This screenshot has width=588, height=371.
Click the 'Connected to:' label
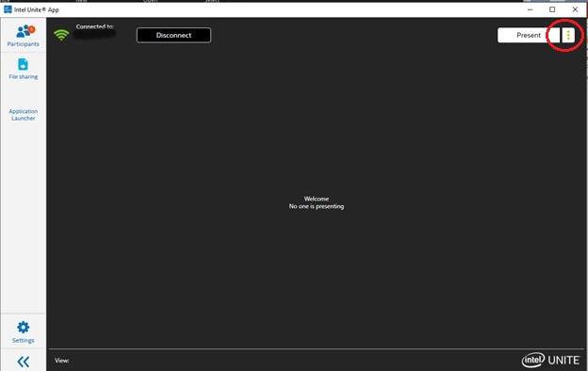[x=95, y=26]
